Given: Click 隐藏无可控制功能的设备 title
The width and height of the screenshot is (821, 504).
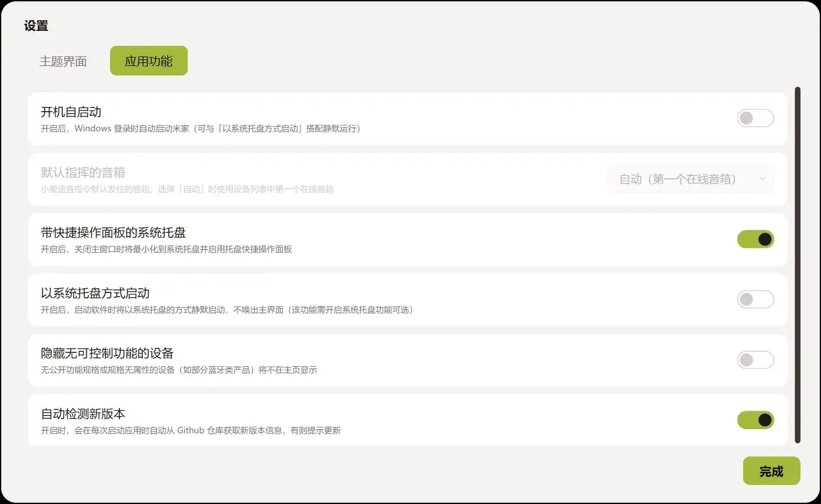Looking at the screenshot, I should (x=107, y=353).
